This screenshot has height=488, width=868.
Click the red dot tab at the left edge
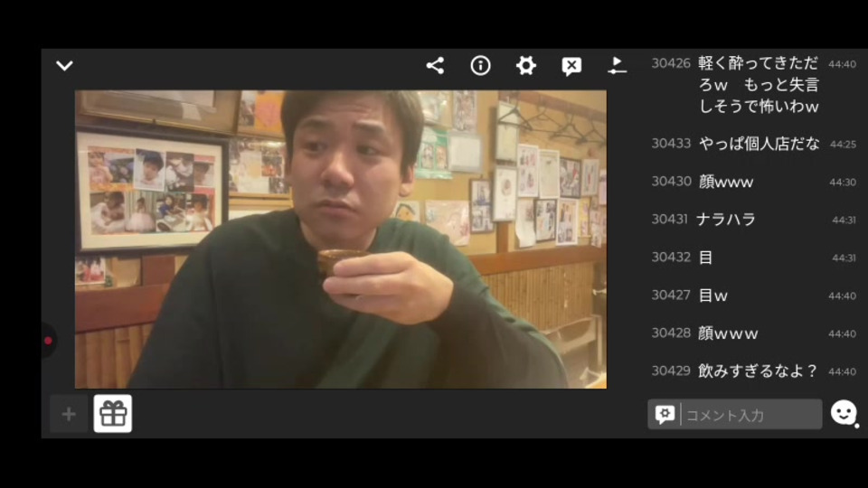click(x=48, y=341)
